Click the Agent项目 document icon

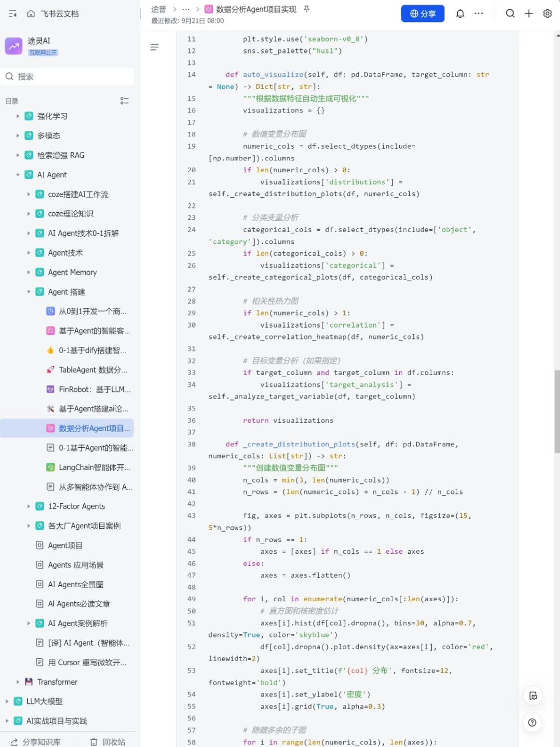click(x=39, y=545)
